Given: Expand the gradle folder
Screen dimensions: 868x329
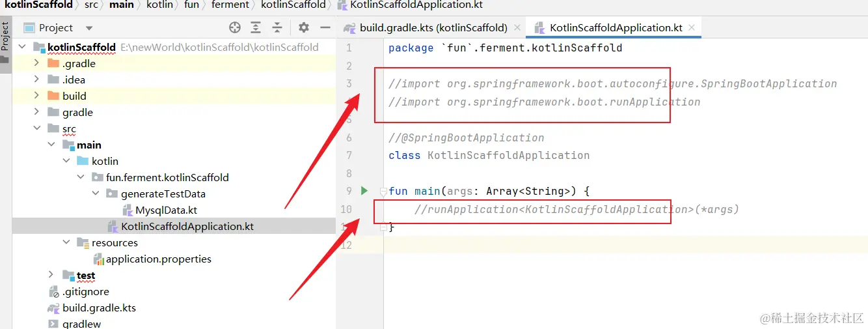Looking at the screenshot, I should (37, 112).
